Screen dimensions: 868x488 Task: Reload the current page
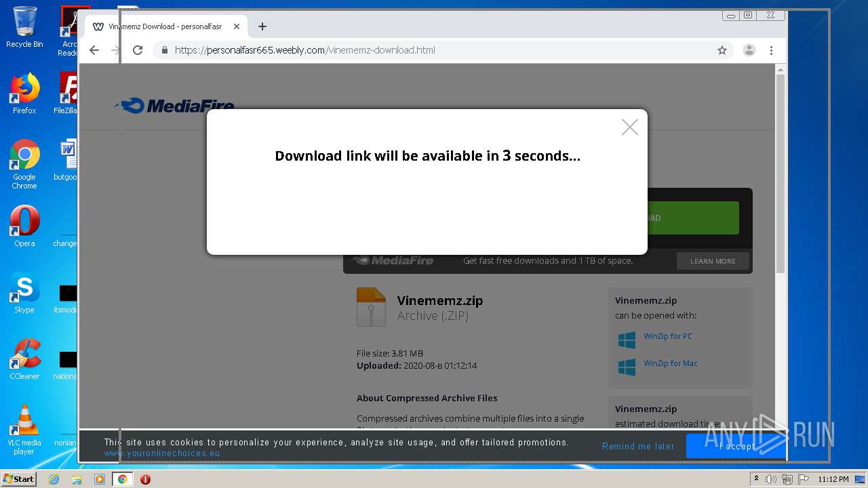point(138,50)
